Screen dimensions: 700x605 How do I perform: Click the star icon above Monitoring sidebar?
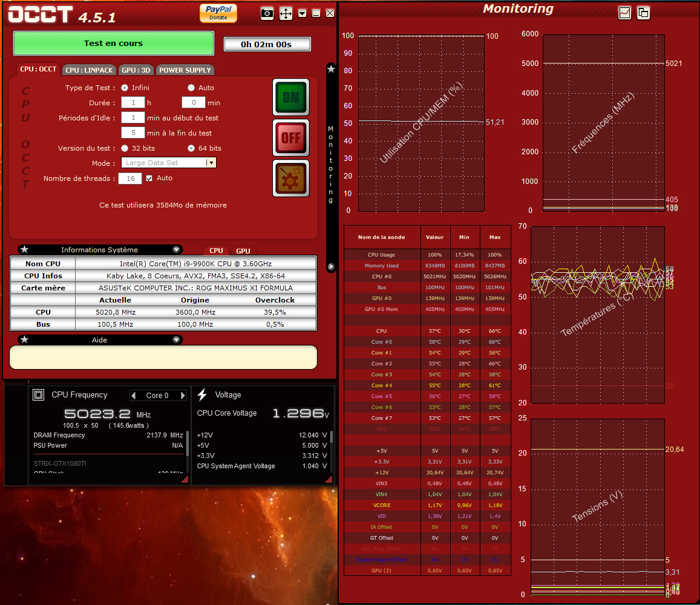pyautogui.click(x=331, y=69)
